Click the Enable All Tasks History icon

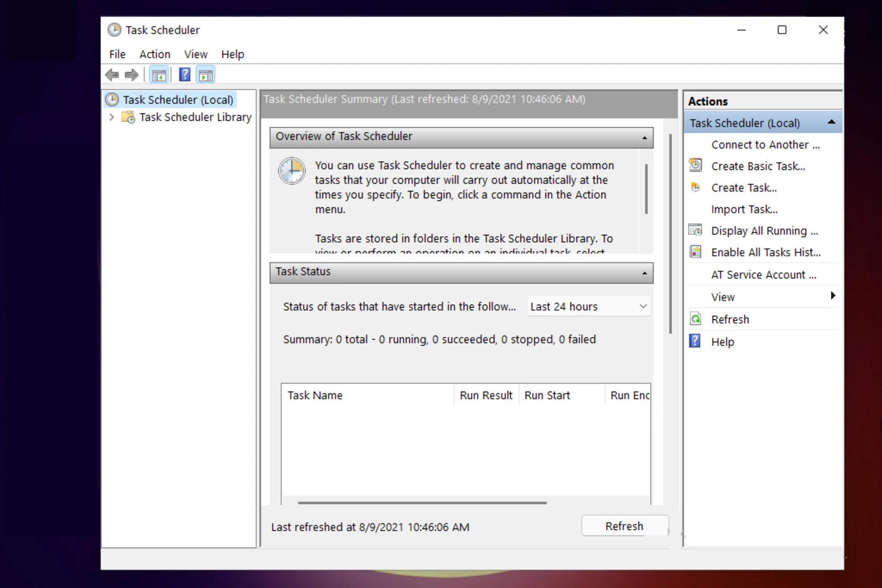(x=695, y=252)
